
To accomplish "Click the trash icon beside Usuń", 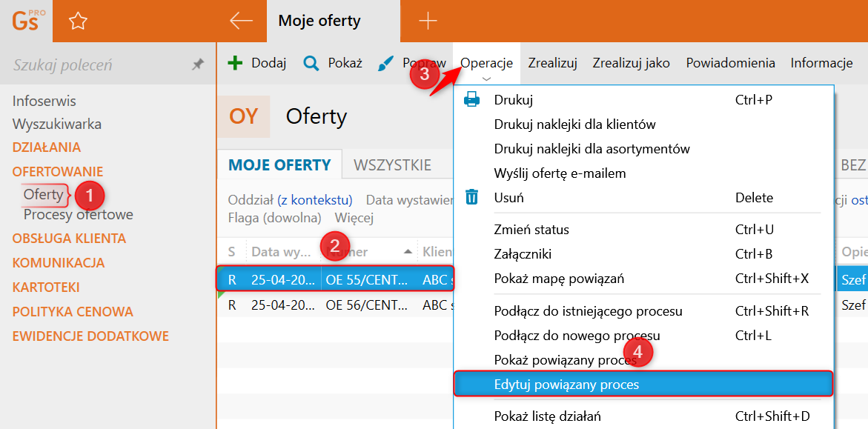I will [x=471, y=197].
